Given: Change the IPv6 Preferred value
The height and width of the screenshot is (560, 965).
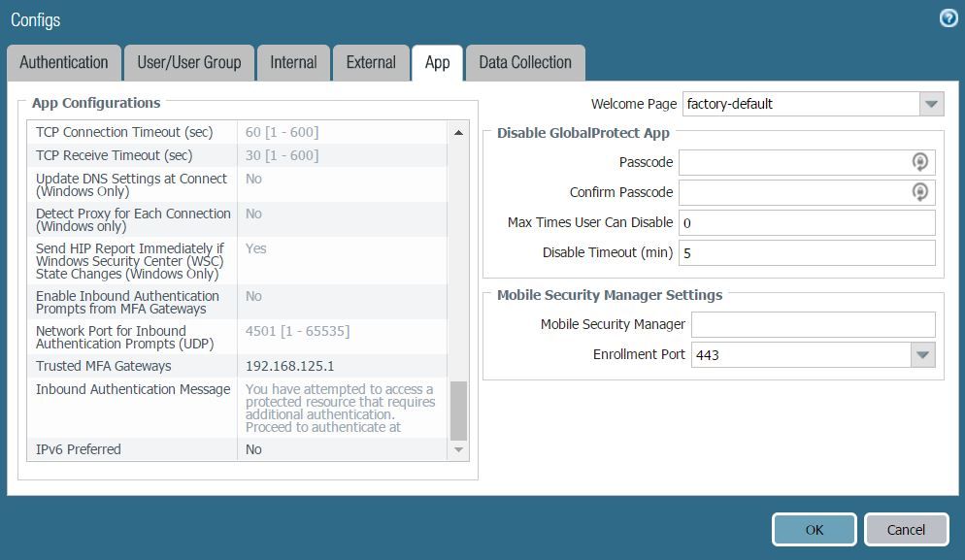Looking at the screenshot, I should (342, 449).
